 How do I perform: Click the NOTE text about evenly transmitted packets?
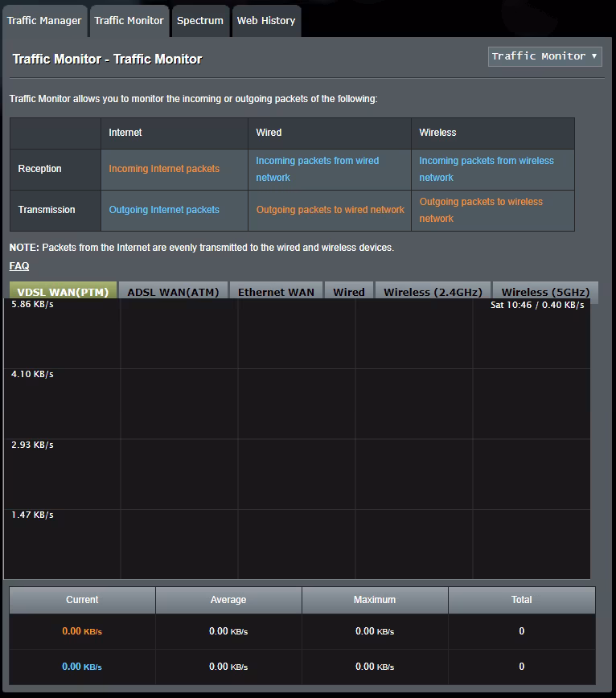tap(202, 248)
